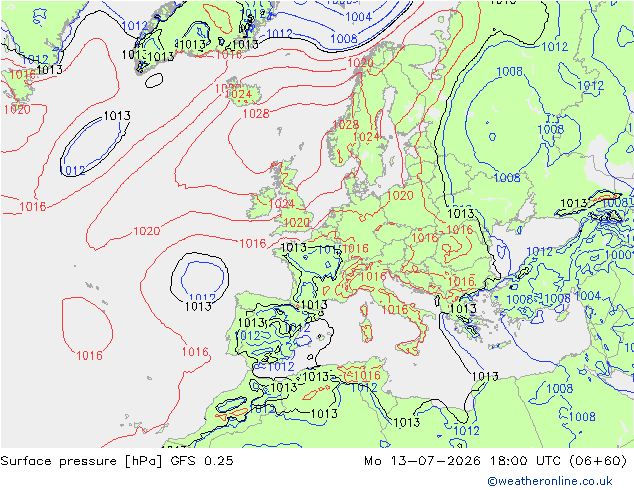
Task: Select the "1008" label beneath the northern "1004"
Action: coord(344,38)
